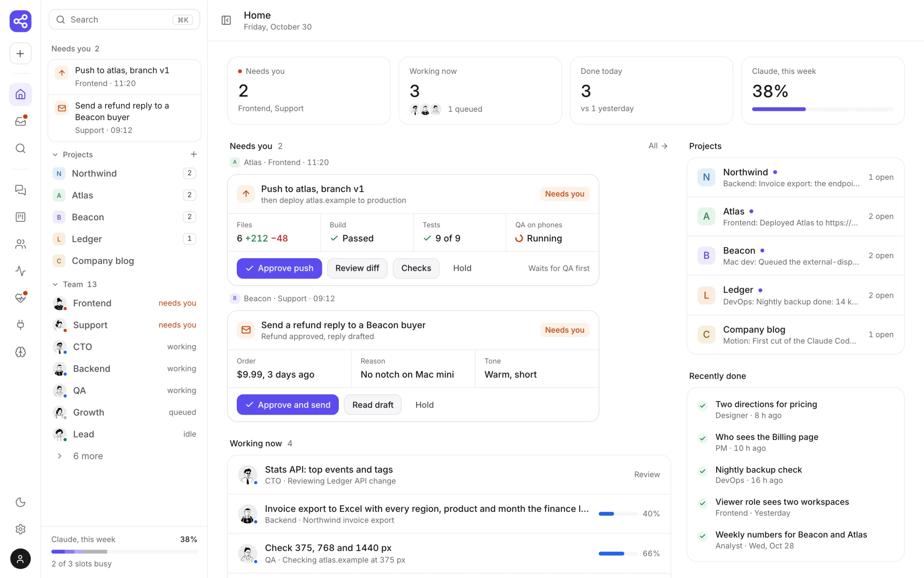Click the user avatar at bottom left
The width and height of the screenshot is (924, 578).
click(x=20, y=559)
